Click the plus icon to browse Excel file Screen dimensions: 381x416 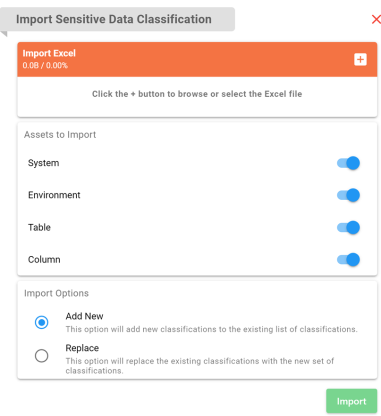point(360,60)
